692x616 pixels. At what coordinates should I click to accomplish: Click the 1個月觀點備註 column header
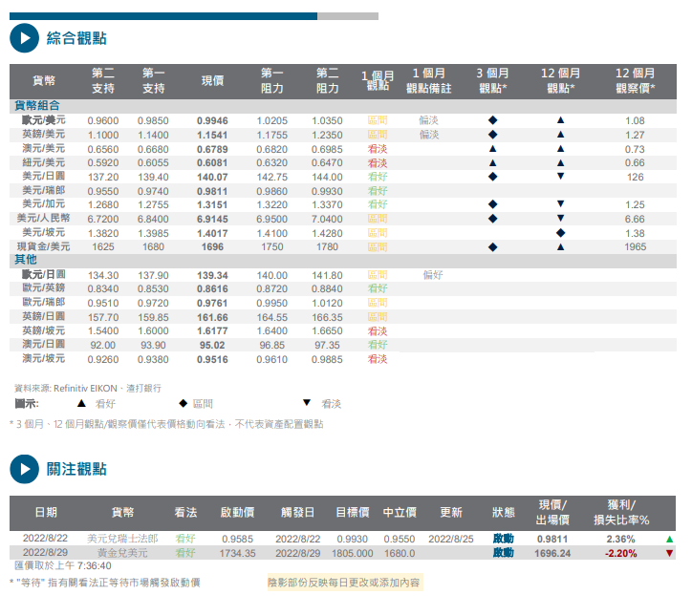(429, 80)
